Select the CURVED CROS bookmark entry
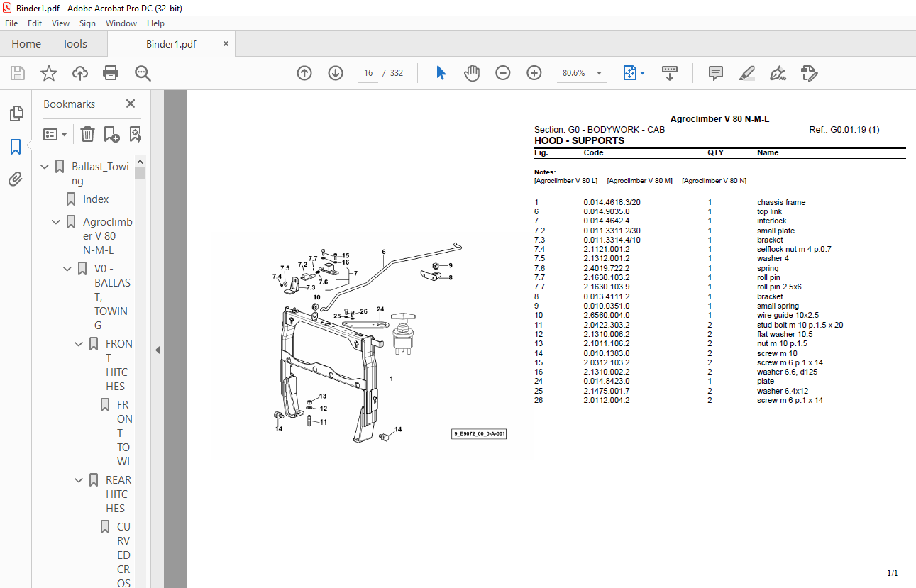The height and width of the screenshot is (588, 916). (124, 555)
